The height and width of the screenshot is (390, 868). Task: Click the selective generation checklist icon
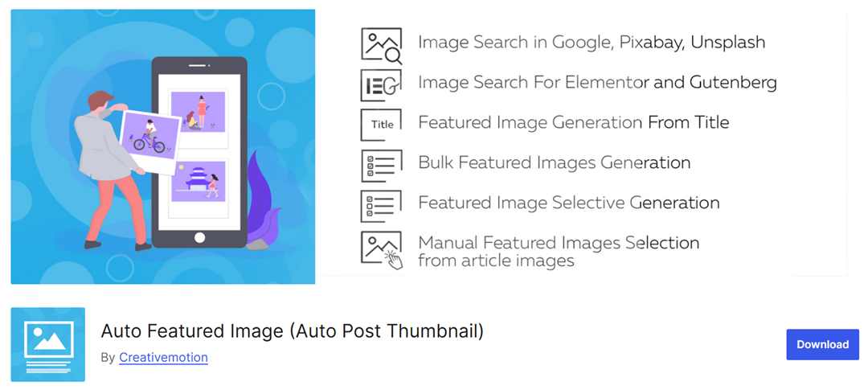point(381,205)
